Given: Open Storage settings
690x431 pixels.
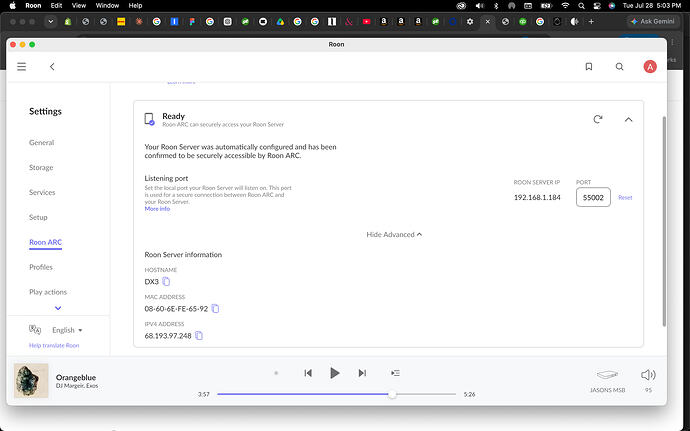Looking at the screenshot, I should [41, 167].
